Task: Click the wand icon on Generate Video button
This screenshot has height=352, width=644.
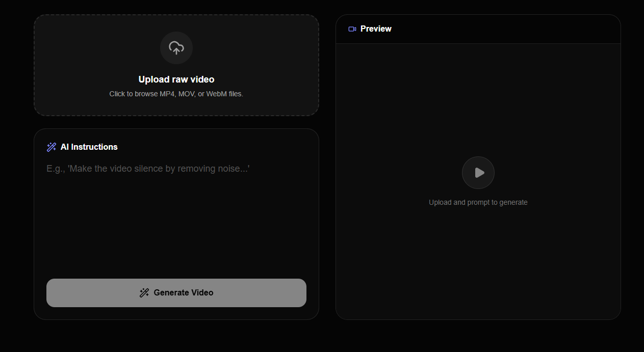Action: [x=144, y=292]
